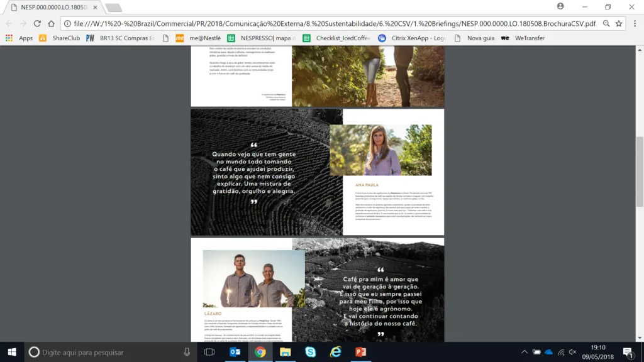This screenshot has height=362, width=644.
Task: Open Outlook from the taskbar
Action: click(235, 352)
